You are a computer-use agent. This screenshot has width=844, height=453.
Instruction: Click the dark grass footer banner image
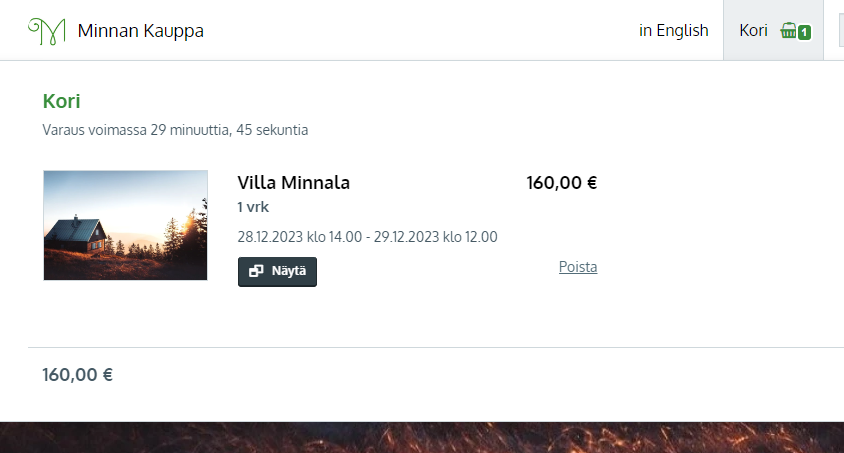[x=422, y=437]
